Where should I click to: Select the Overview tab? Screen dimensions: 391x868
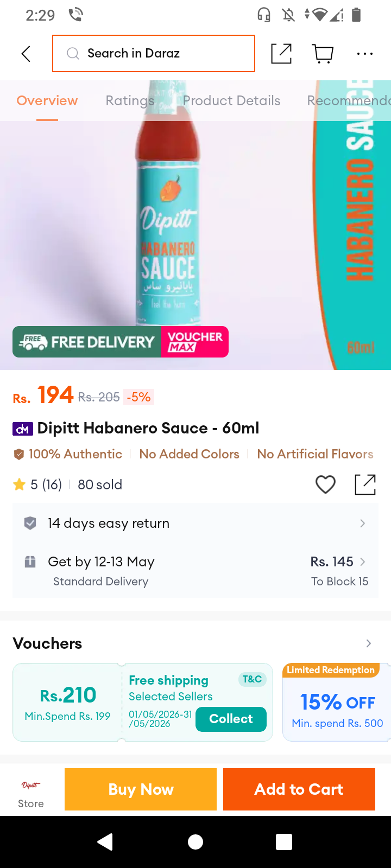(47, 100)
